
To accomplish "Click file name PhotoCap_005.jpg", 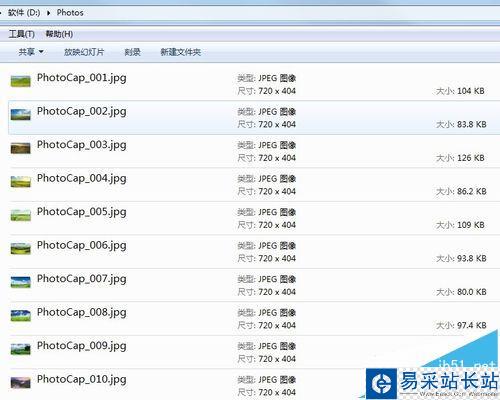I will (x=82, y=212).
